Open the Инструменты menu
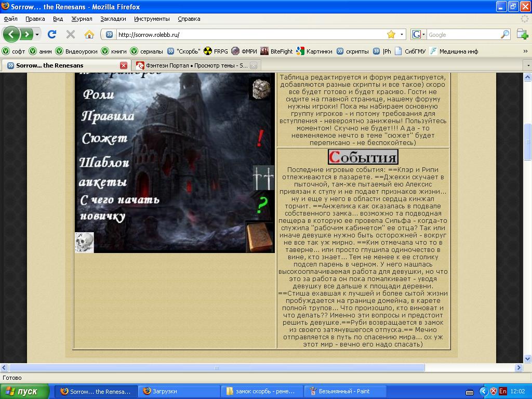 pos(152,19)
